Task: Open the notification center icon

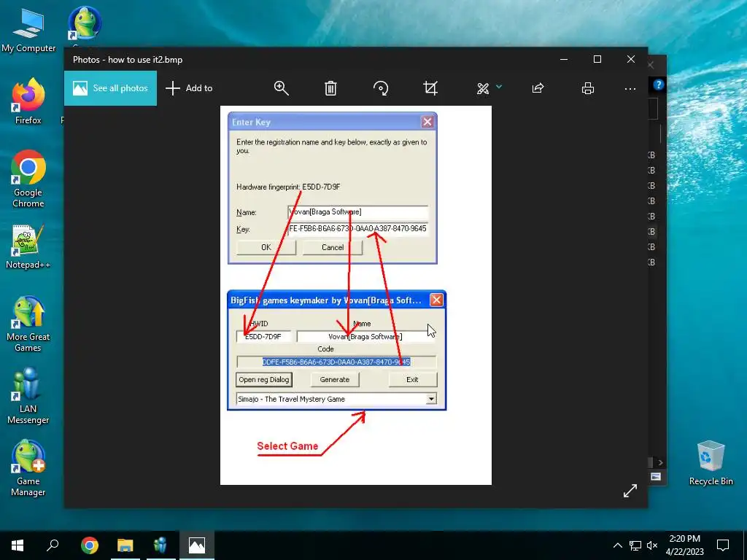Action: click(x=723, y=545)
